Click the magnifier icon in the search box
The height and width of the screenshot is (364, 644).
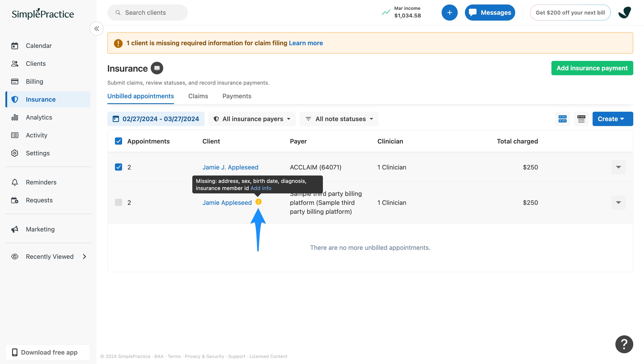pyautogui.click(x=118, y=13)
